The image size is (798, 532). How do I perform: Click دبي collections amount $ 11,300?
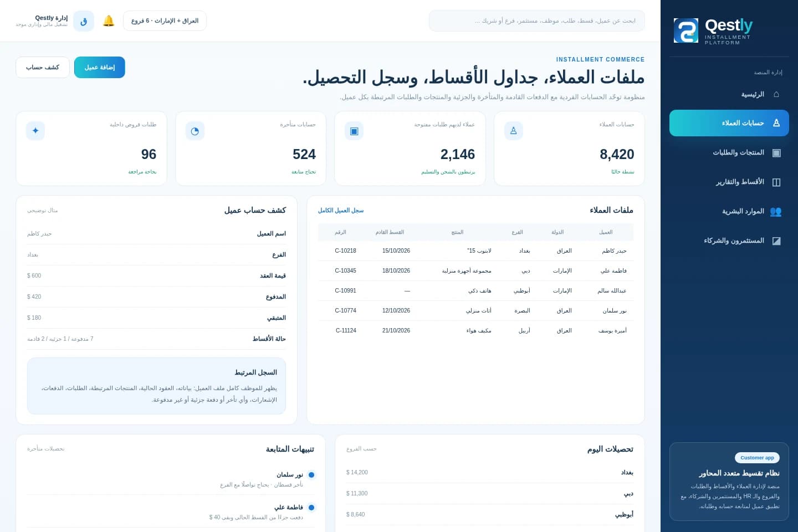click(x=357, y=494)
